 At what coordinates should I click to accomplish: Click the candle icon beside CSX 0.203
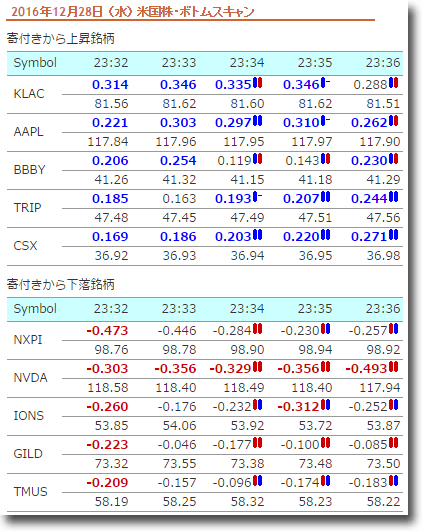pyautogui.click(x=258, y=234)
